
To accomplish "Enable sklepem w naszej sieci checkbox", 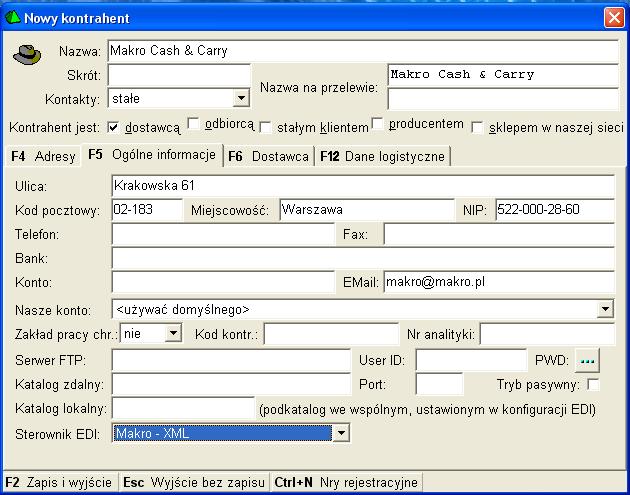I will tap(477, 128).
